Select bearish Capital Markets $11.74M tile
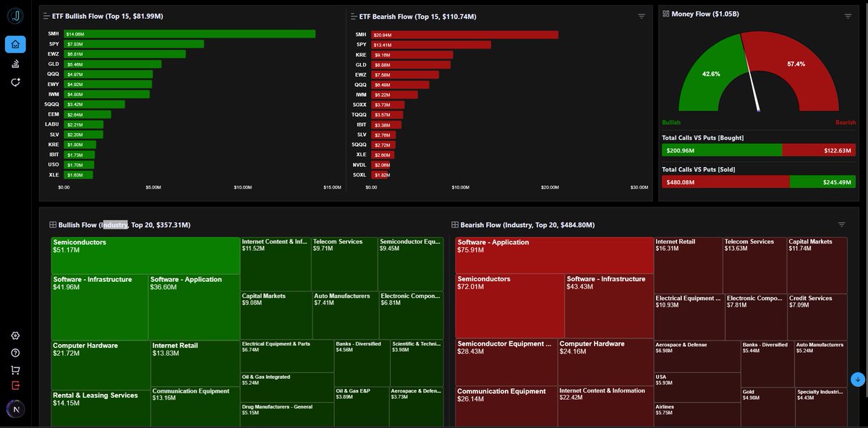The height and width of the screenshot is (428, 868). tap(817, 265)
